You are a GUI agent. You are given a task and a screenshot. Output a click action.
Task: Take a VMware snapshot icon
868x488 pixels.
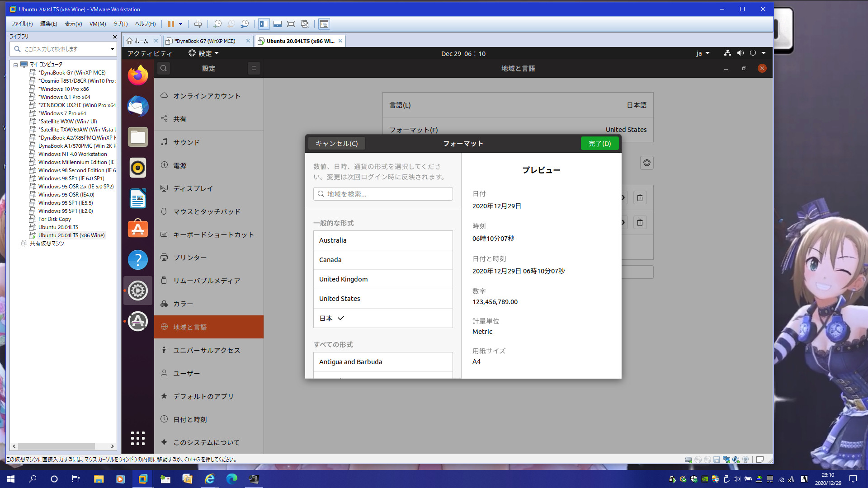[217, 24]
